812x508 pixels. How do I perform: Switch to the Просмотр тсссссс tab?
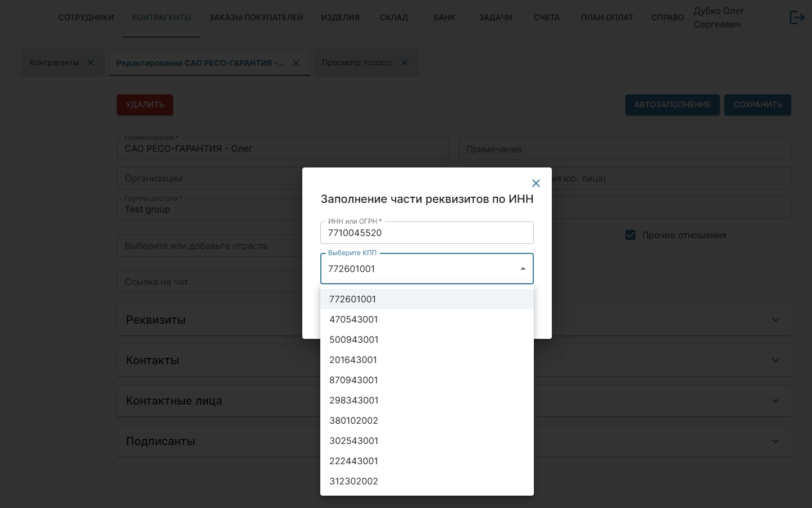click(357, 62)
